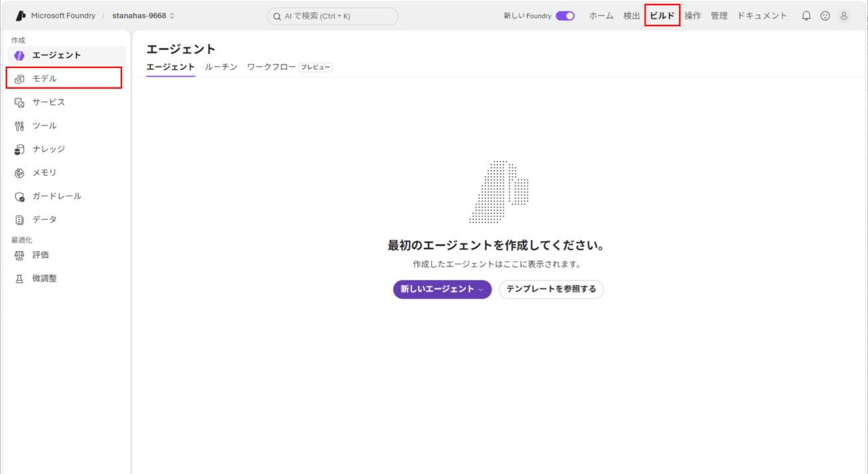Switch to the ワークフロー tab
Viewport: 868px width, 474px height.
271,67
